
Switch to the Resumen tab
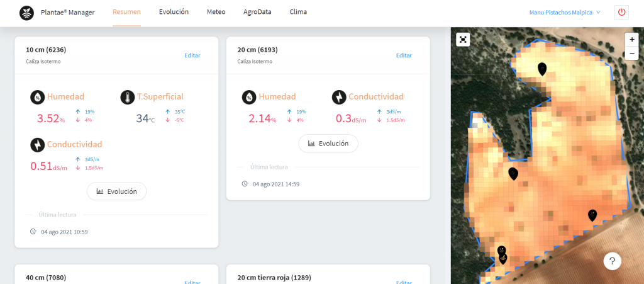tap(126, 12)
